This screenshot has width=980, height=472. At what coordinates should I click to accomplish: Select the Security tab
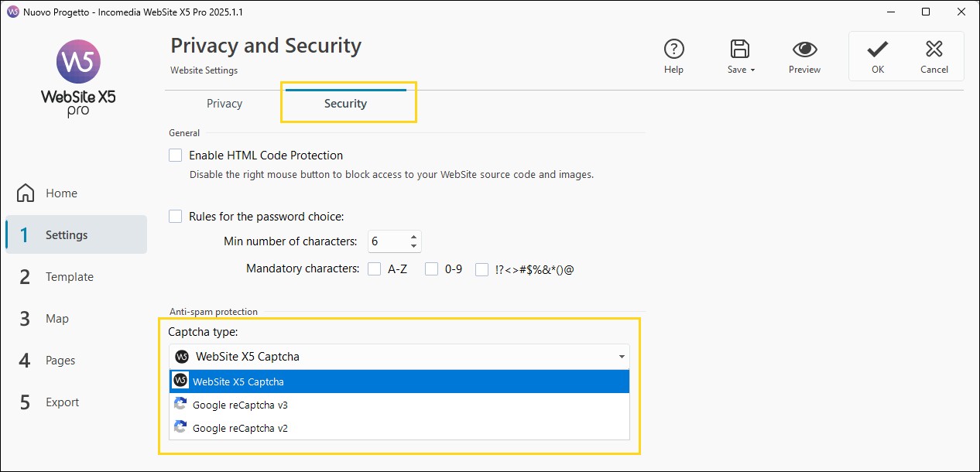coord(345,104)
